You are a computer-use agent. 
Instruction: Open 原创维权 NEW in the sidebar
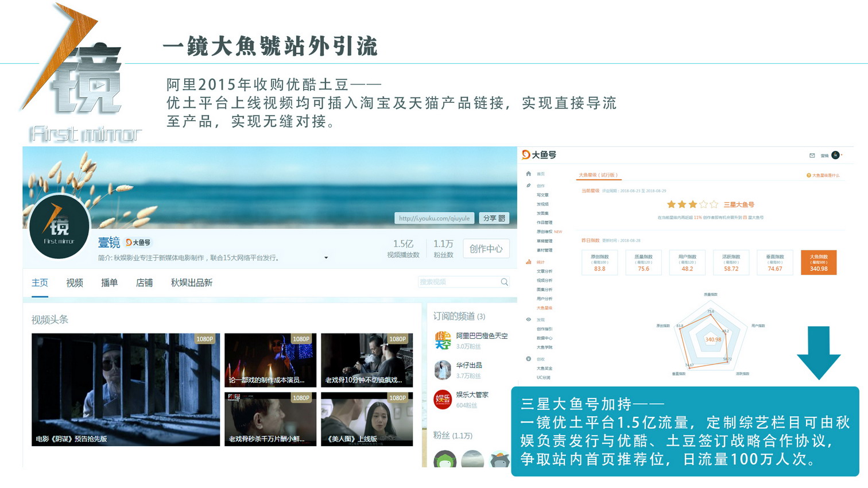(549, 232)
